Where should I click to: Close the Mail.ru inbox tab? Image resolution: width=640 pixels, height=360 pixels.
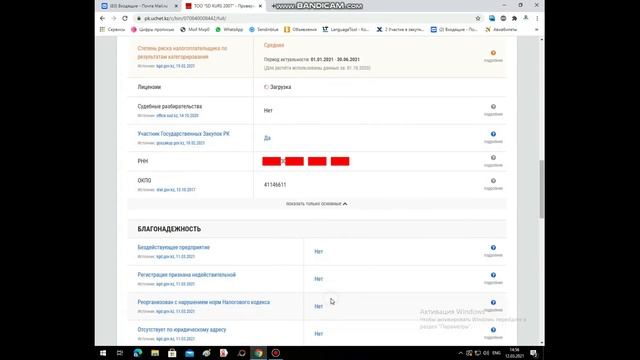pyautogui.click(x=176, y=6)
